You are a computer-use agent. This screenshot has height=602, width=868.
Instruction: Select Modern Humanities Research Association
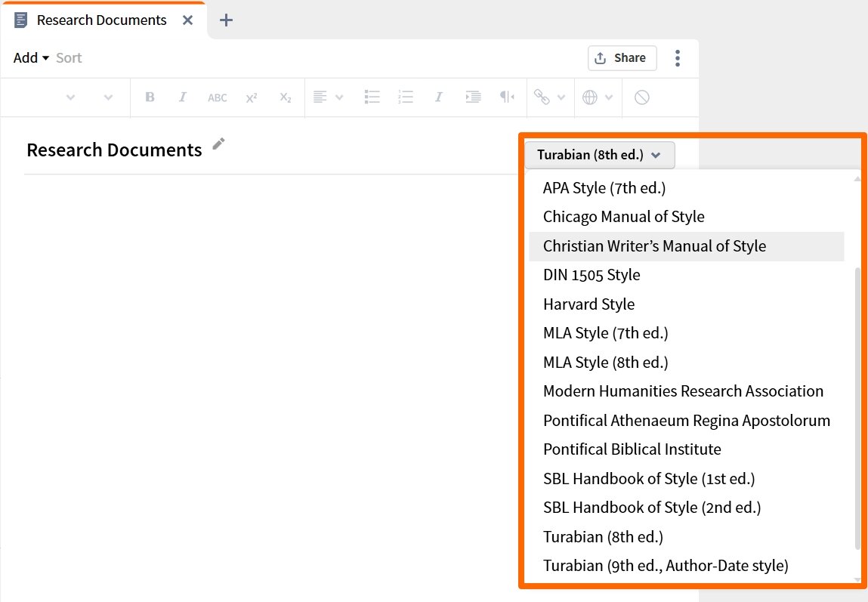687,391
